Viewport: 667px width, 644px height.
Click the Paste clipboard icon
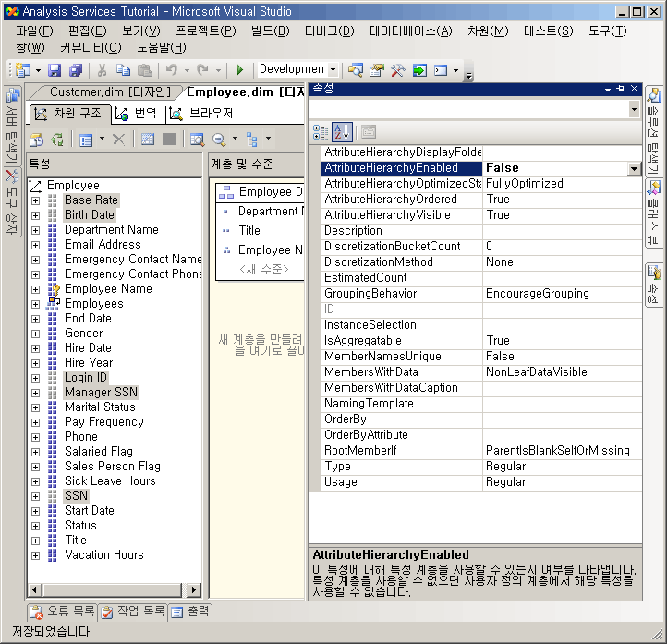(145, 70)
